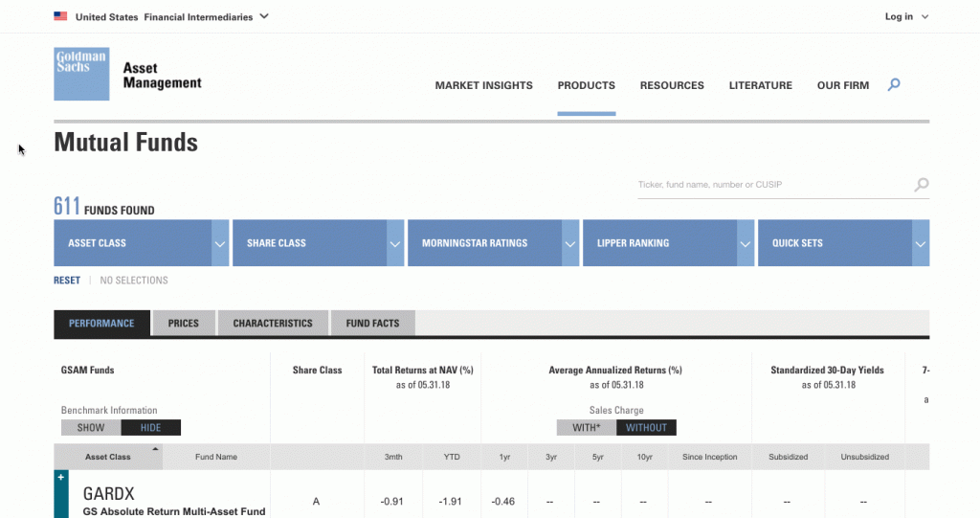980x518 pixels.
Task: Click the Asset Management text beside logo
Action: [x=162, y=76]
